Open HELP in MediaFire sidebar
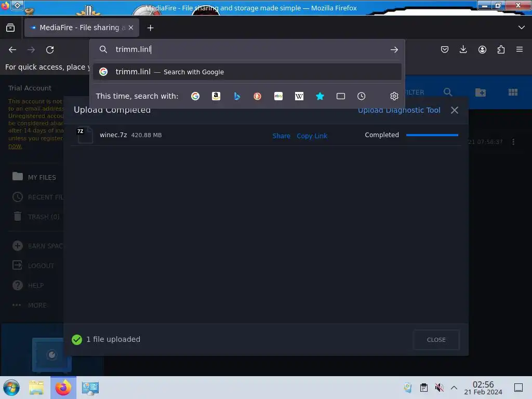Viewport: 532px width, 399px height. click(28, 285)
